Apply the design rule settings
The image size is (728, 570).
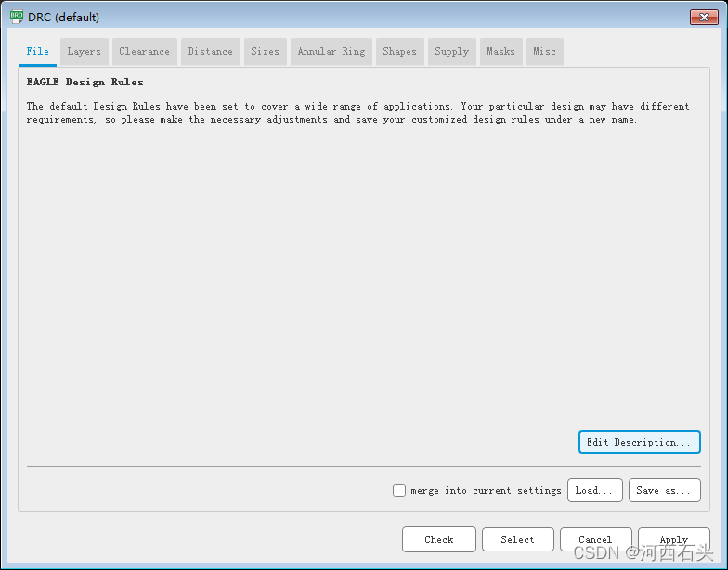pyautogui.click(x=674, y=539)
